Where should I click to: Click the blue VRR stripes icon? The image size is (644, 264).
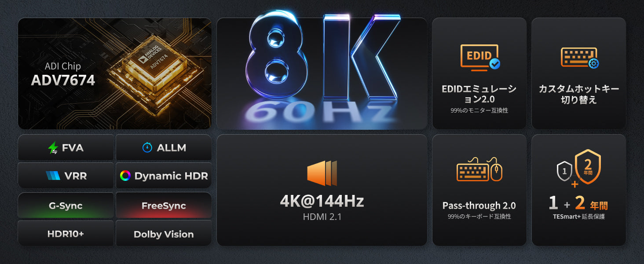[53, 176]
